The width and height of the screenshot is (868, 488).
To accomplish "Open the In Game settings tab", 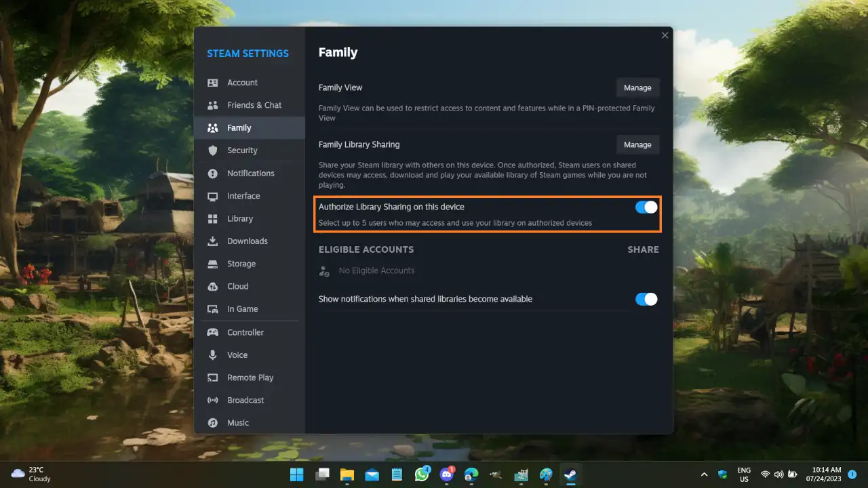I will pos(250,309).
